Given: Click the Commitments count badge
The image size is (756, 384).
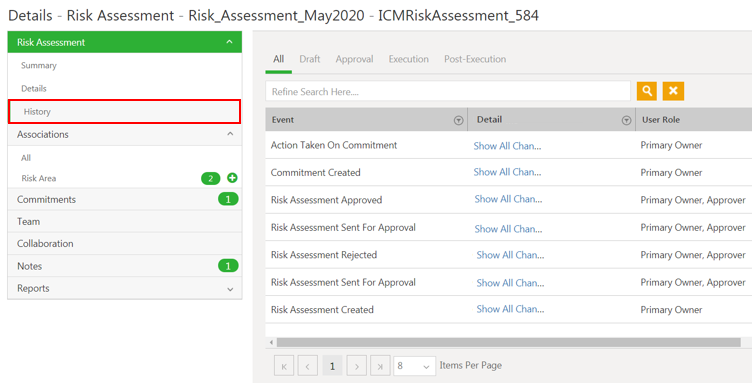Looking at the screenshot, I should tap(228, 199).
